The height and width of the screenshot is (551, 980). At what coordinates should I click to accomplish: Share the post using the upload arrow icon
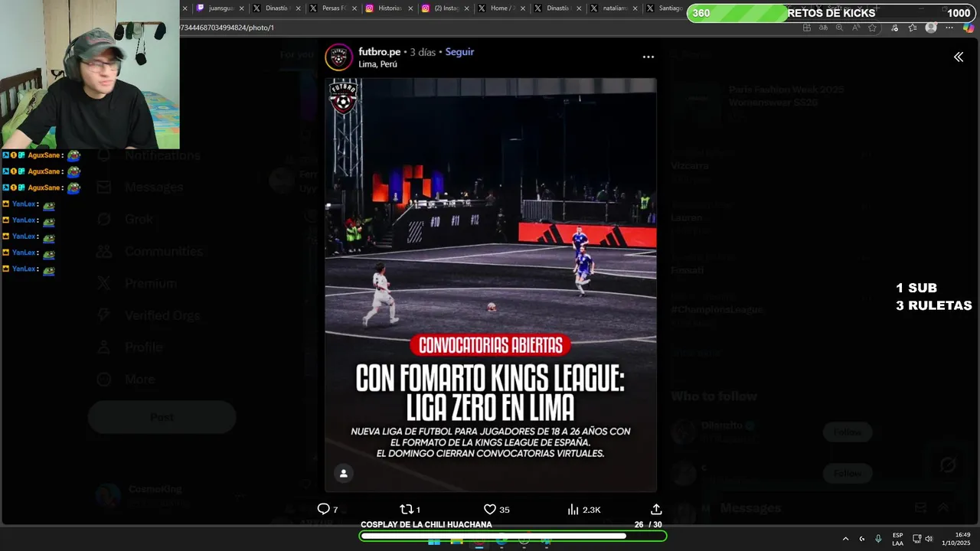coord(656,509)
